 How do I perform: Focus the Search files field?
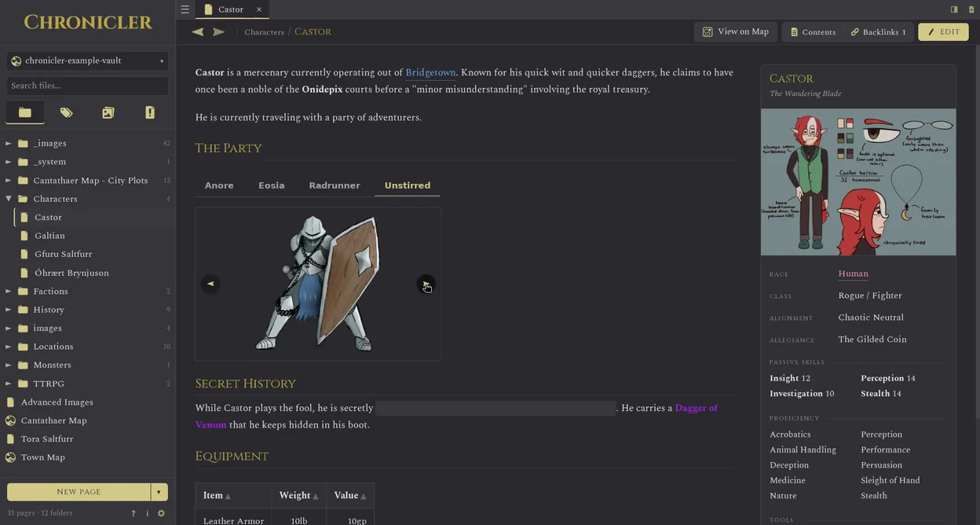[x=87, y=86]
